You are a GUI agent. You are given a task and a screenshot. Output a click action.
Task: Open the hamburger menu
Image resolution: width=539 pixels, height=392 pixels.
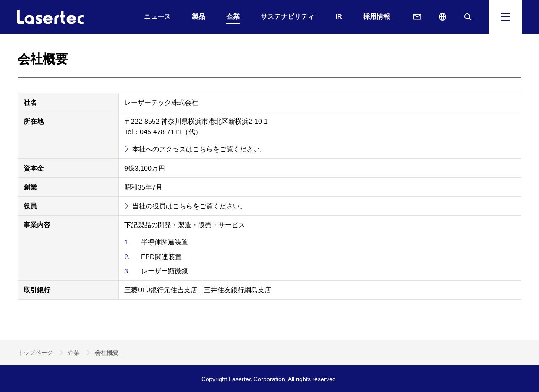(505, 17)
